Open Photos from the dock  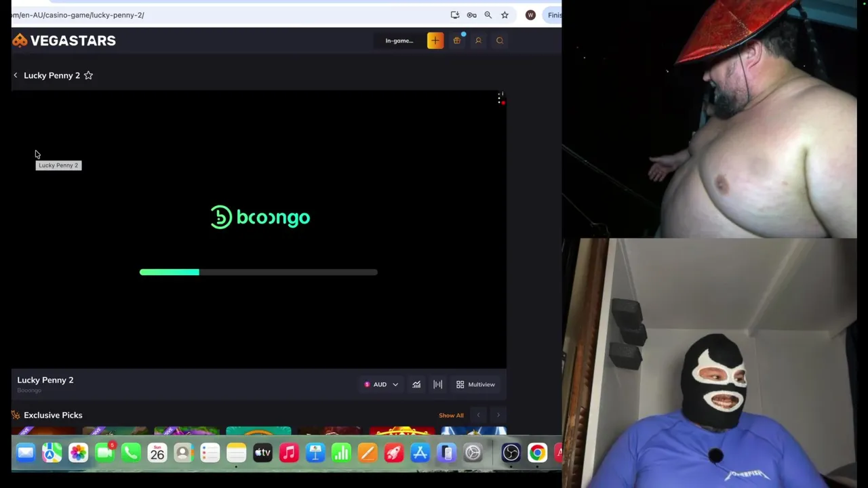(x=78, y=452)
